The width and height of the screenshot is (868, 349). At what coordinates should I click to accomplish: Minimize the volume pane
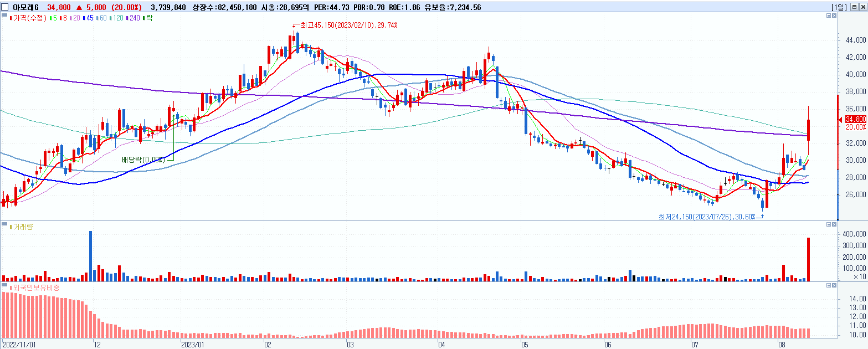click(x=829, y=224)
